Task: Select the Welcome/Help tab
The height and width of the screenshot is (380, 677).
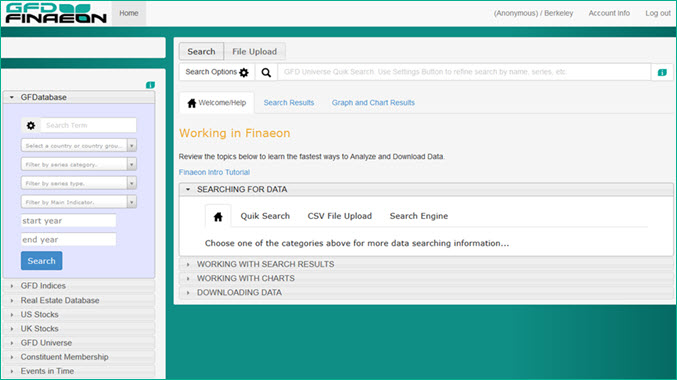Action: pos(217,103)
